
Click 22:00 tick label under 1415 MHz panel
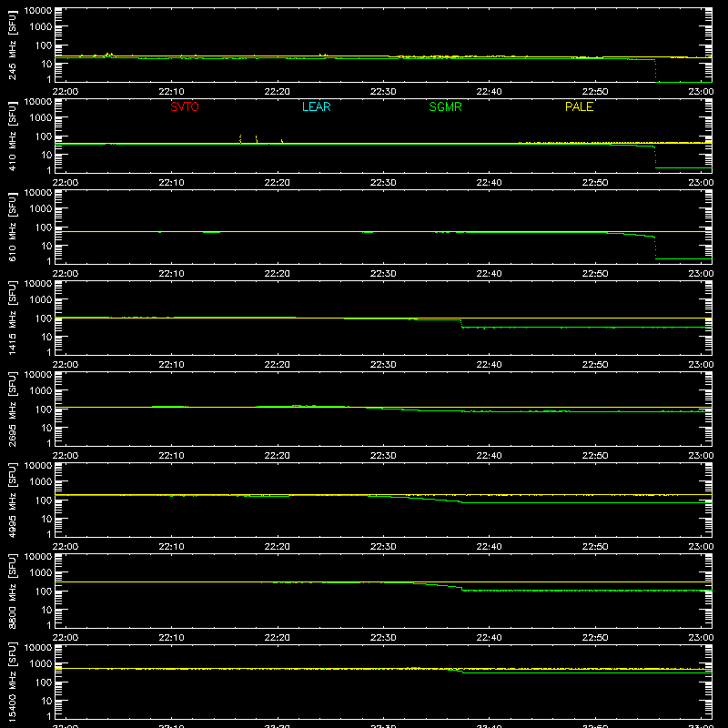pyautogui.click(x=66, y=365)
